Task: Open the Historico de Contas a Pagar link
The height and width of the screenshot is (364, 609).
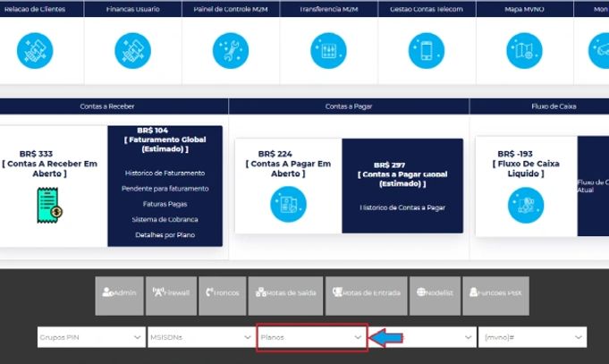Action: [402, 207]
